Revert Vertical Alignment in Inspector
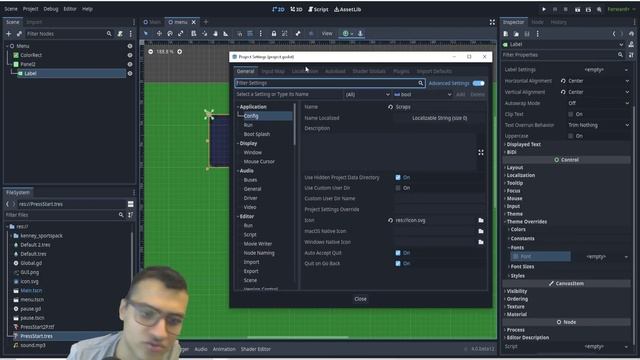 (563, 92)
